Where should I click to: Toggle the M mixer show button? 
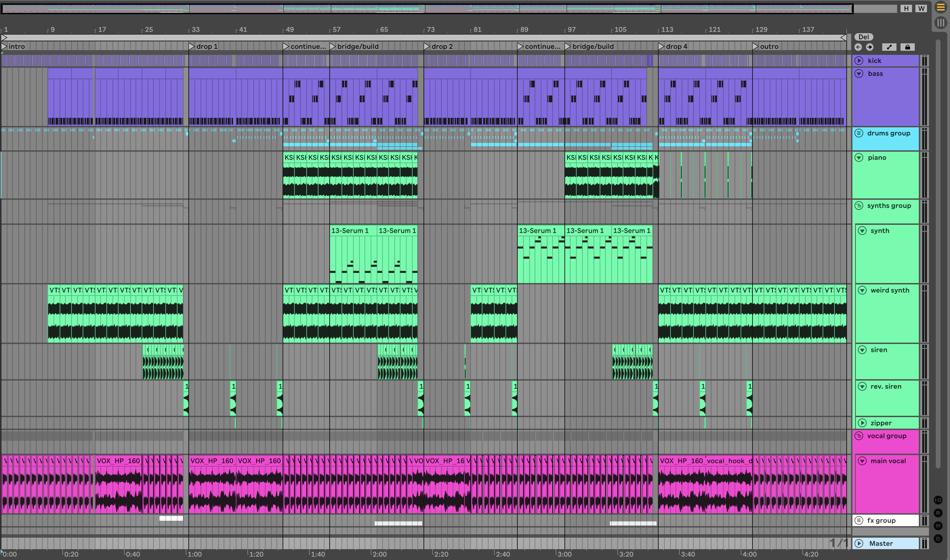[938, 526]
